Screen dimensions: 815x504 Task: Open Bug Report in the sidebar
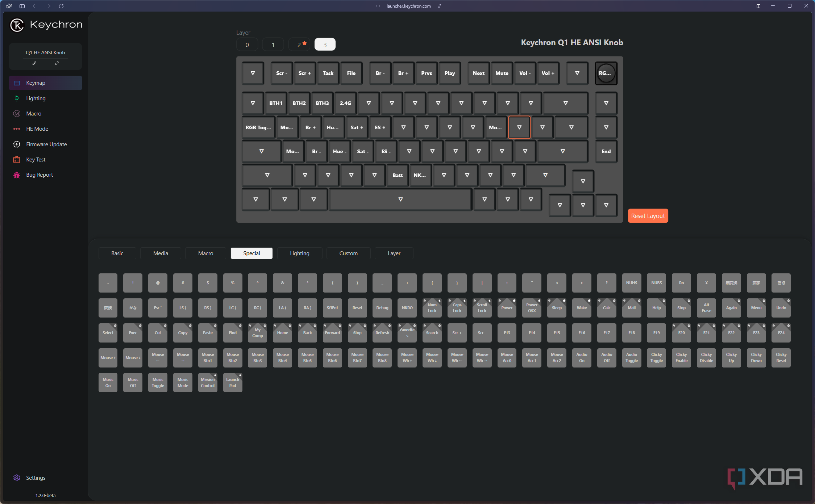point(45,175)
